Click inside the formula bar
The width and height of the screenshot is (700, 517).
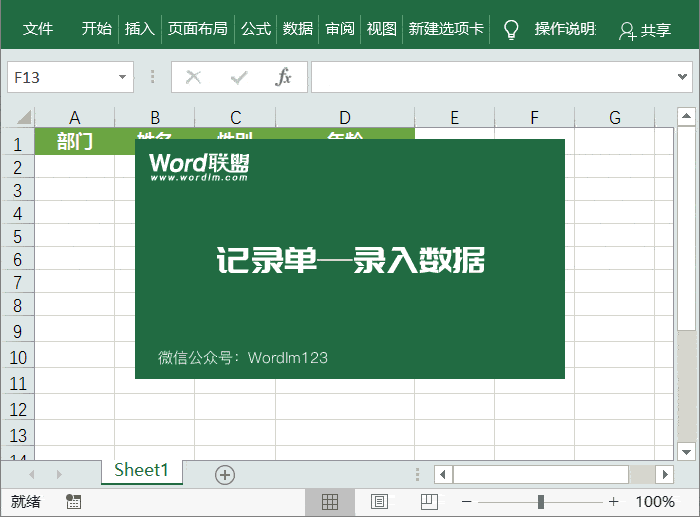pos(493,77)
